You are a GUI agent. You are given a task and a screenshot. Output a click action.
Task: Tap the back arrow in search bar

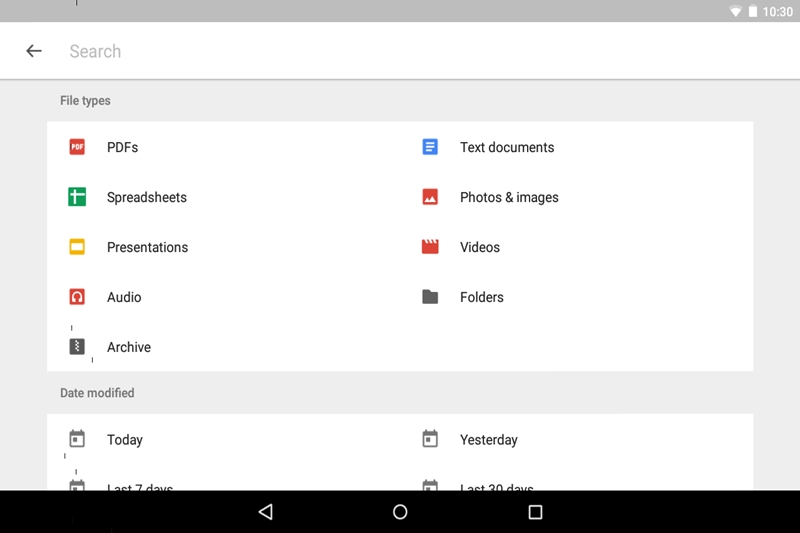tap(34, 51)
